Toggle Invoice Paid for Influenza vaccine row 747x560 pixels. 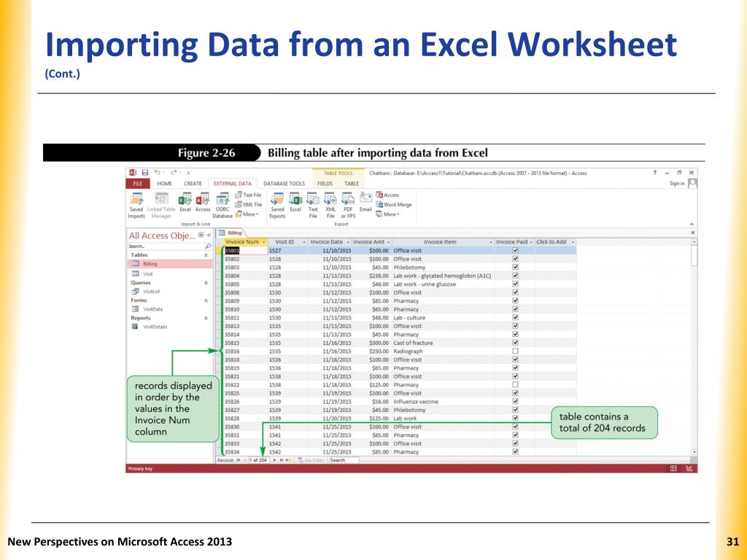515,402
